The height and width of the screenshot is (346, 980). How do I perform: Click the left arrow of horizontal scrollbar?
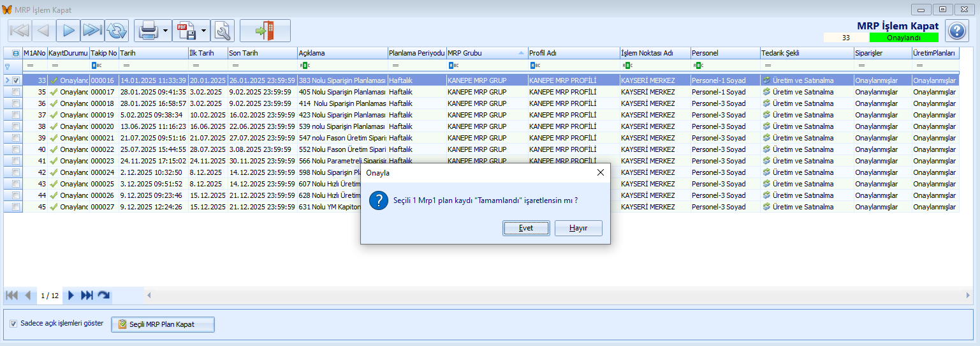point(150,295)
